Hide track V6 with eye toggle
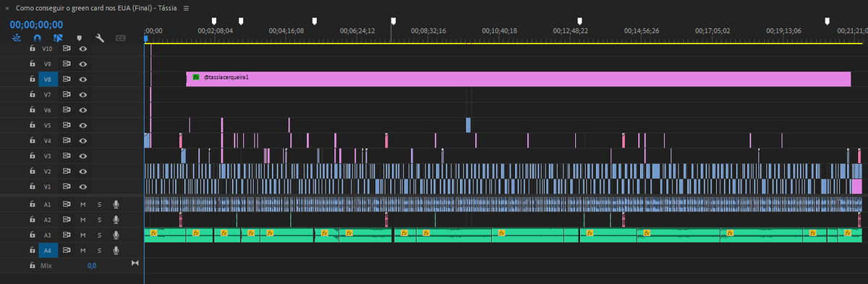This screenshot has height=284, width=868. (x=83, y=109)
